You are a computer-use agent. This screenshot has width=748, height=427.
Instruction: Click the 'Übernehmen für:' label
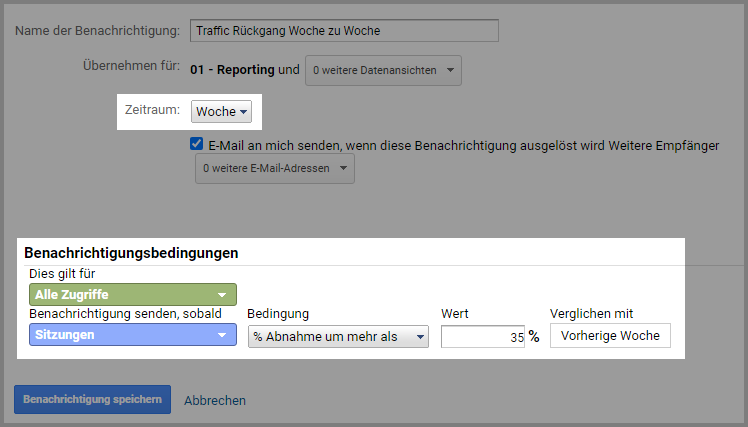tap(132, 65)
